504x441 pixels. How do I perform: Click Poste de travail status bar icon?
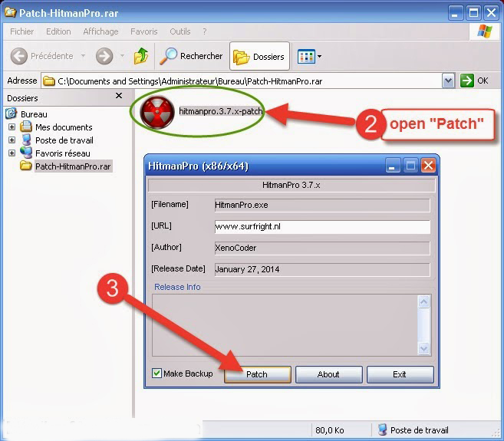point(382,429)
